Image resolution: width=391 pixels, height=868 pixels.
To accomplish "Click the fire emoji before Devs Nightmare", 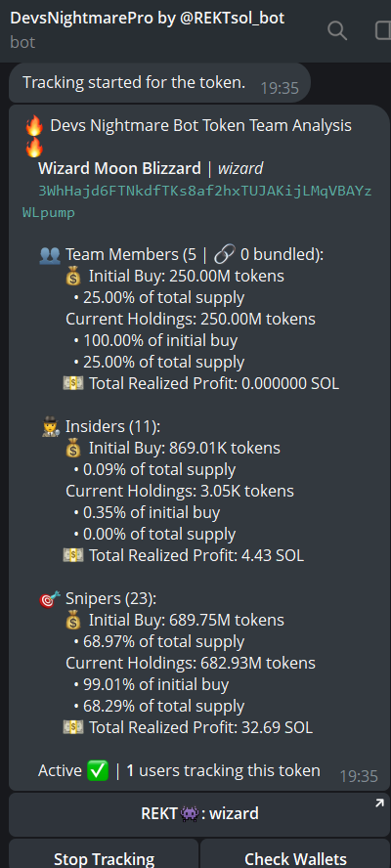I will (x=34, y=126).
